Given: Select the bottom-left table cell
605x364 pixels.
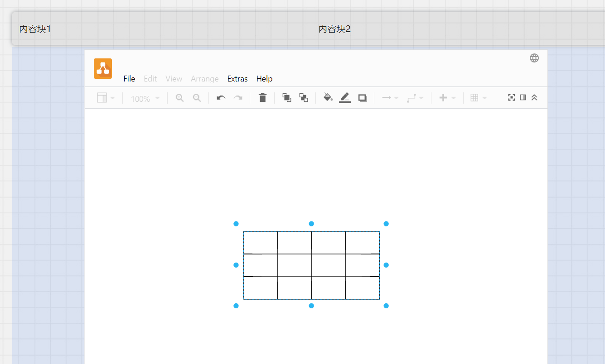Looking at the screenshot, I should 261,288.
